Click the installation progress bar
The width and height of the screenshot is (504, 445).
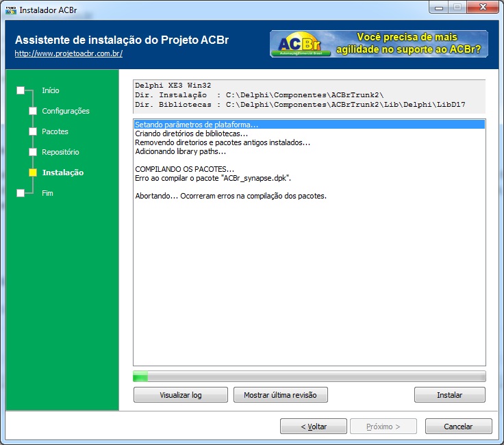[x=310, y=377]
